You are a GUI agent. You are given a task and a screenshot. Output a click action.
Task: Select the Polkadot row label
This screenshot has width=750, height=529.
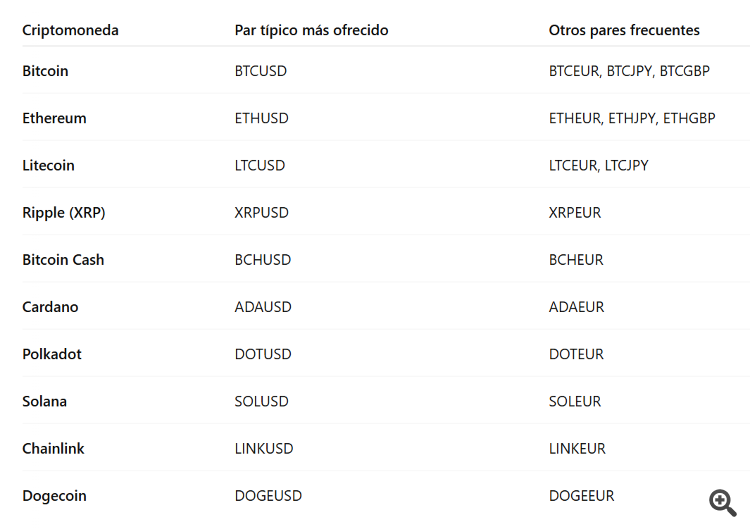coord(52,354)
